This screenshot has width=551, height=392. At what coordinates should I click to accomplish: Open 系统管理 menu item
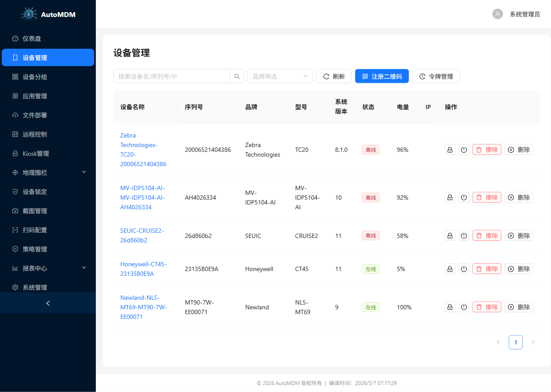pos(48,287)
